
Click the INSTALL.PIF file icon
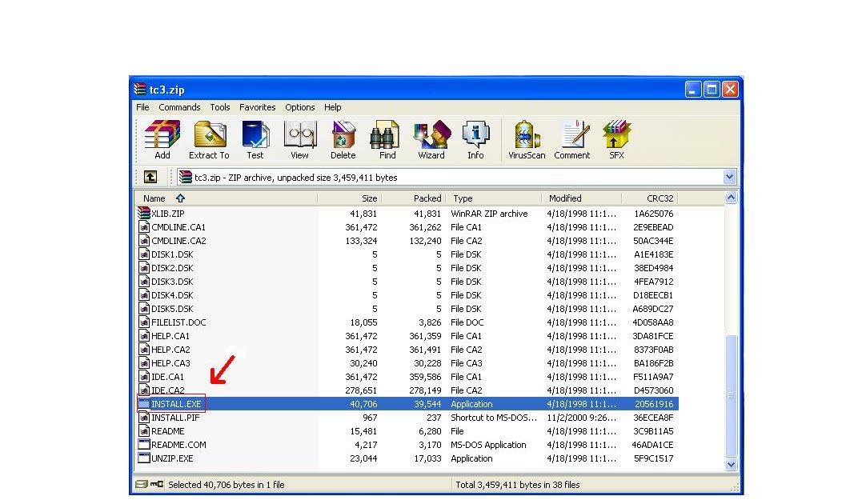144,418
